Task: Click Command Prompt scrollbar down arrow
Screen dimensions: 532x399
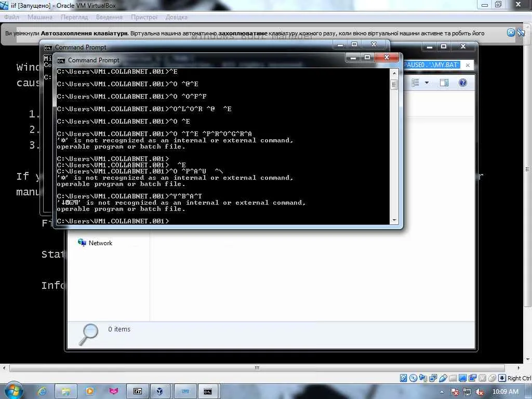Action: click(x=394, y=220)
